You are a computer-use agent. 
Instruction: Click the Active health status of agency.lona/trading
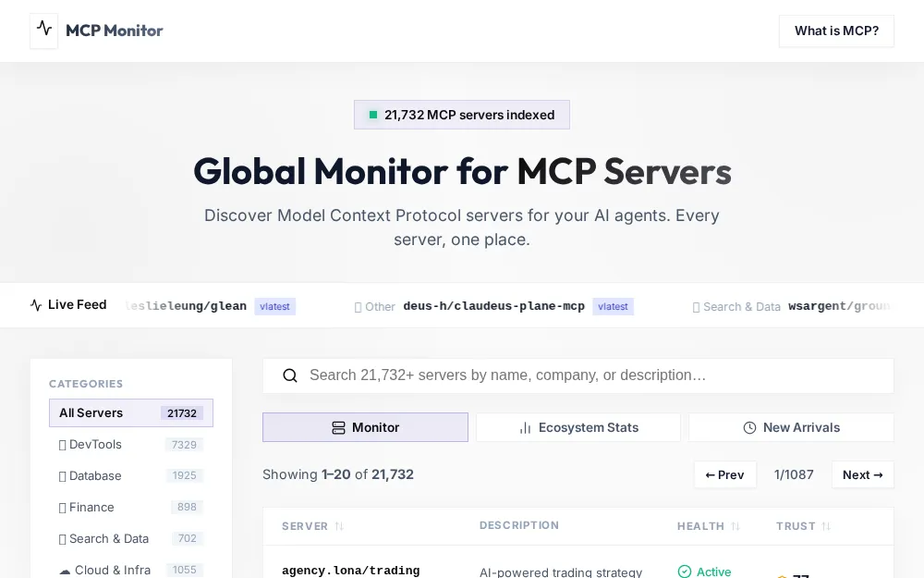point(705,571)
